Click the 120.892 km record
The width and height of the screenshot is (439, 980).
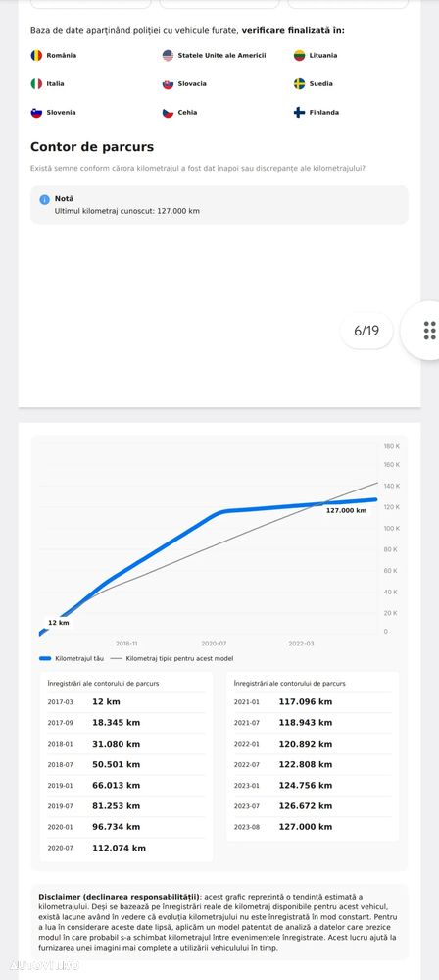click(313, 744)
